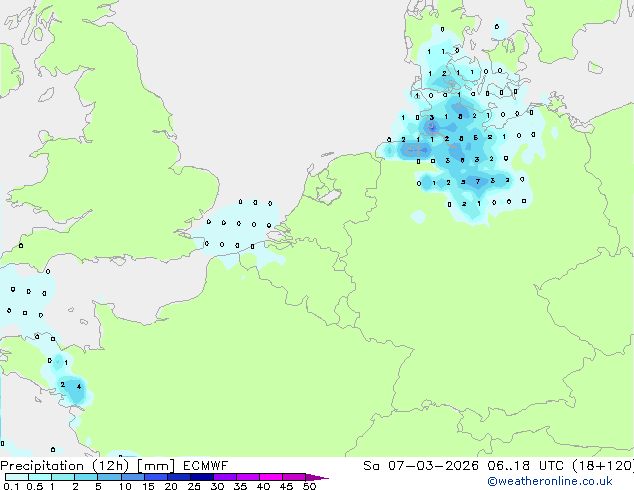Image resolution: width=634 pixels, height=490 pixels.
Task: Click the '06..18 UTC' time range text
Action: pos(525,466)
